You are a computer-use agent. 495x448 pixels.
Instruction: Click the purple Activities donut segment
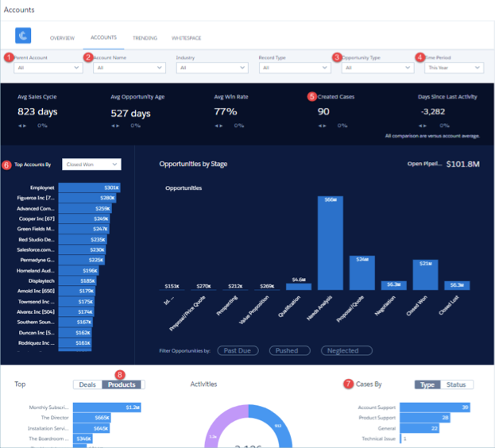click(216, 427)
